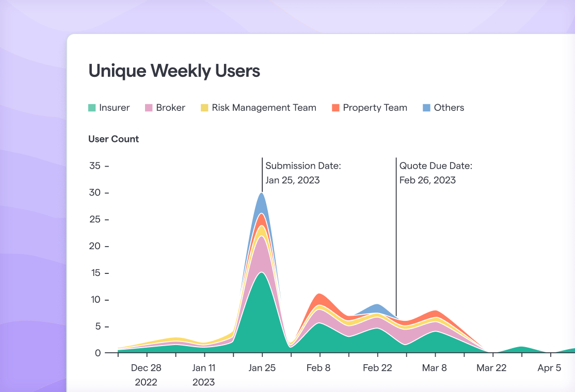The width and height of the screenshot is (575, 392).
Task: Click the Jan 25, 2023 annotation date
Action: pos(293,180)
